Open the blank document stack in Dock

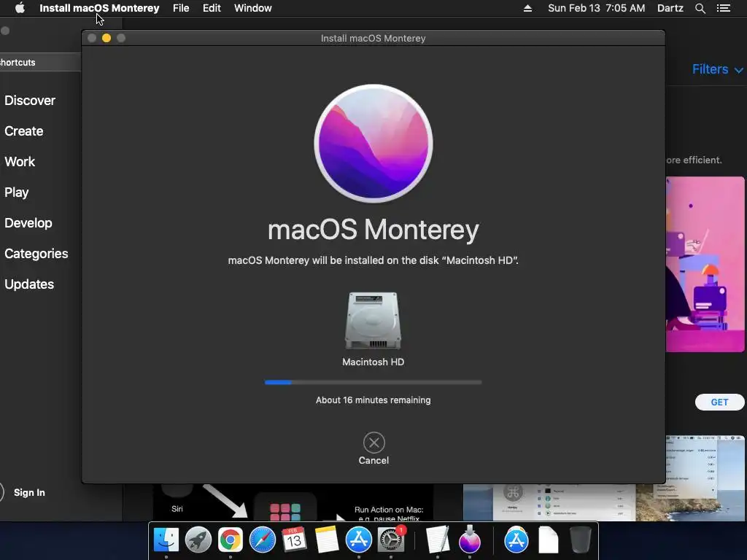(549, 540)
